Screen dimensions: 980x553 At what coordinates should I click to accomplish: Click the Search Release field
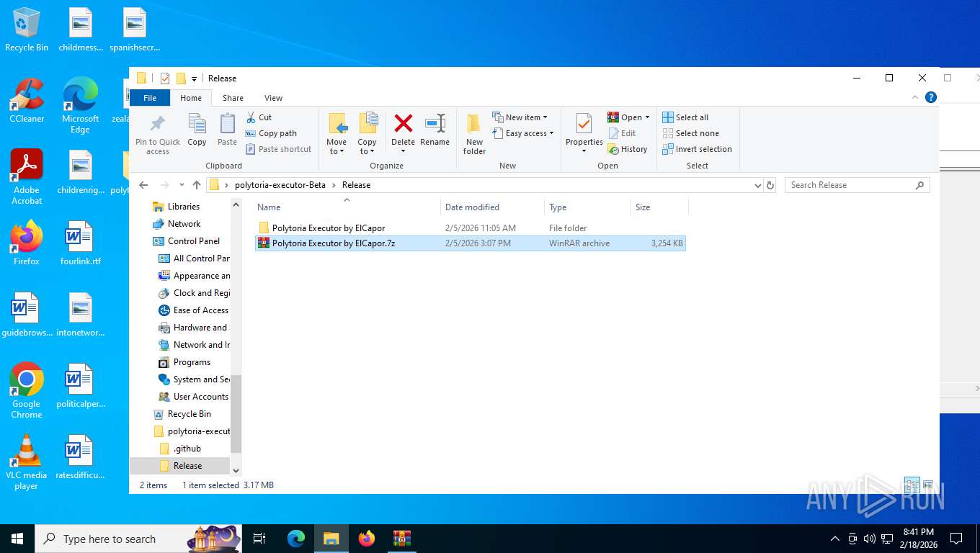pyautogui.click(x=857, y=185)
